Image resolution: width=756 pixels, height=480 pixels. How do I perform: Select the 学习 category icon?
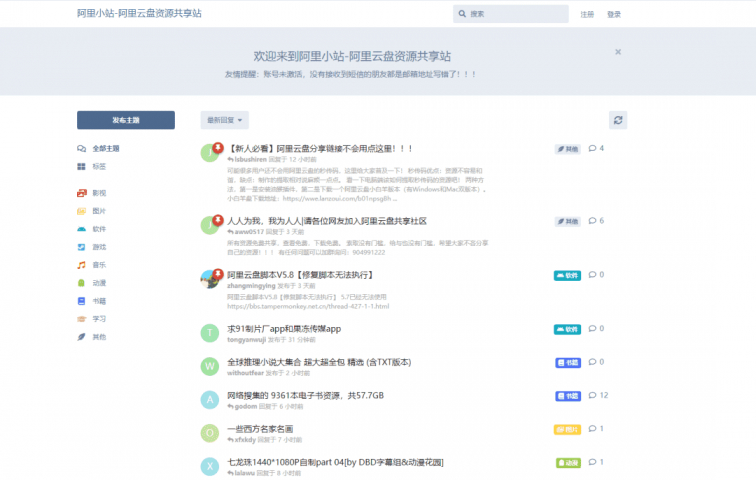(81, 319)
